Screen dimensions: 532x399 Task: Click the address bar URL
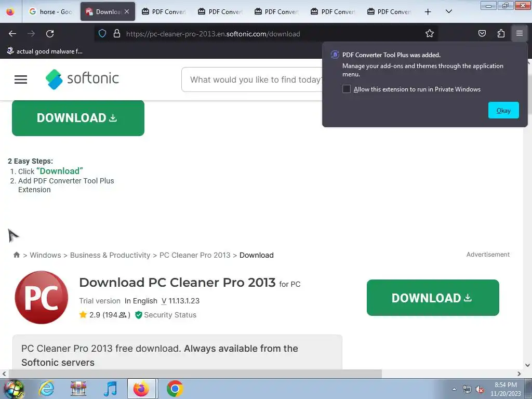212,34
